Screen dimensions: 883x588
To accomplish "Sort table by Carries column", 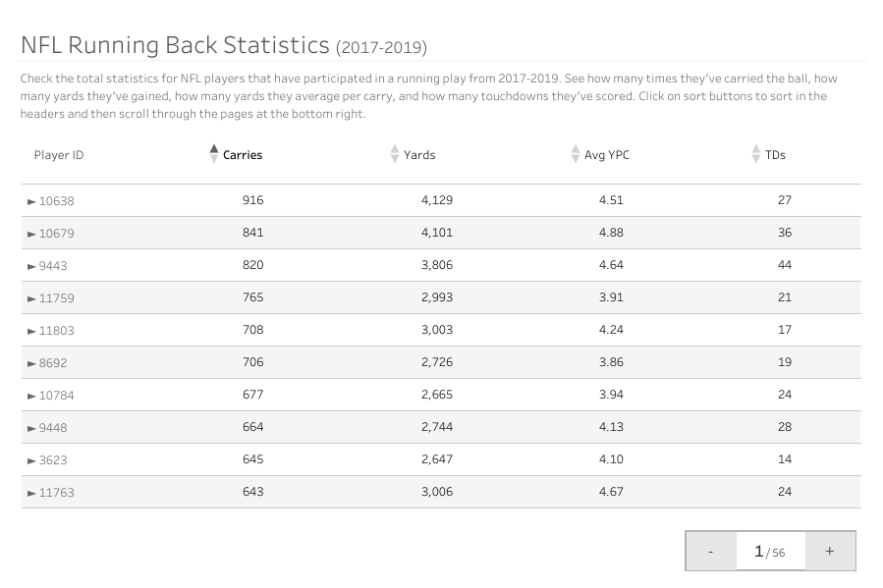I will [x=214, y=154].
